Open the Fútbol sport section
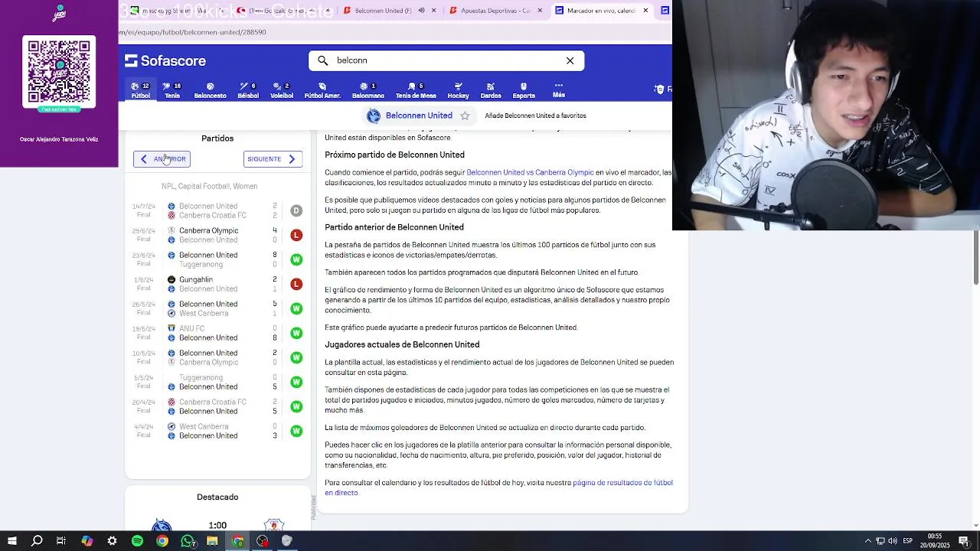 tap(140, 90)
